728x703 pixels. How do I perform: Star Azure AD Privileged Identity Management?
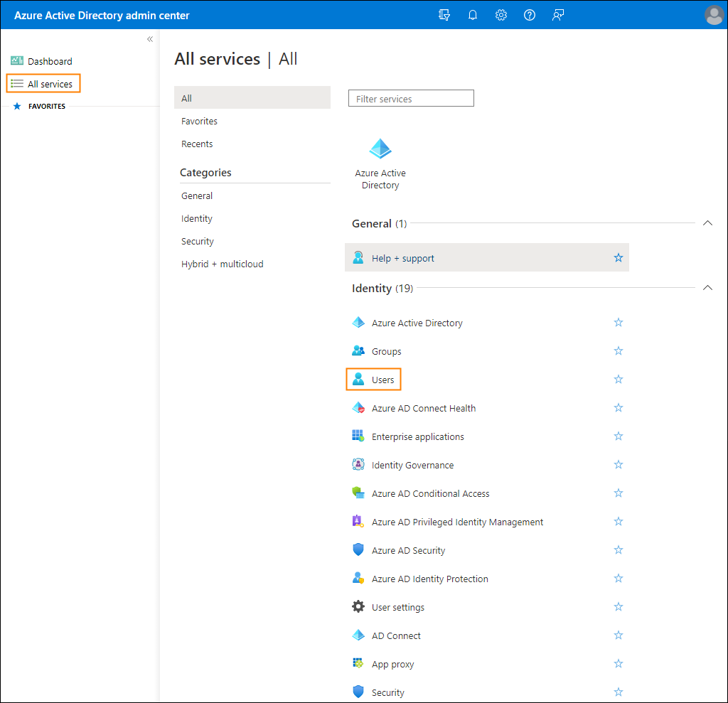click(x=619, y=522)
